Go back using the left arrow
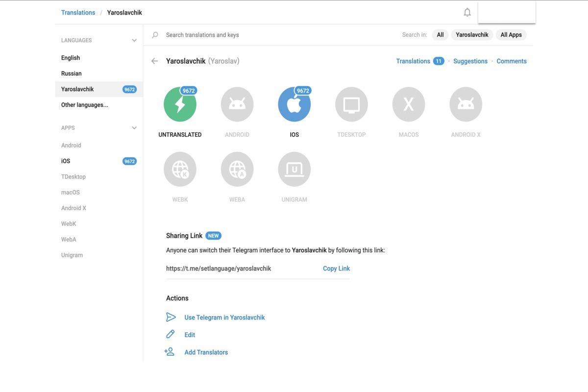The image size is (588, 392). (155, 61)
